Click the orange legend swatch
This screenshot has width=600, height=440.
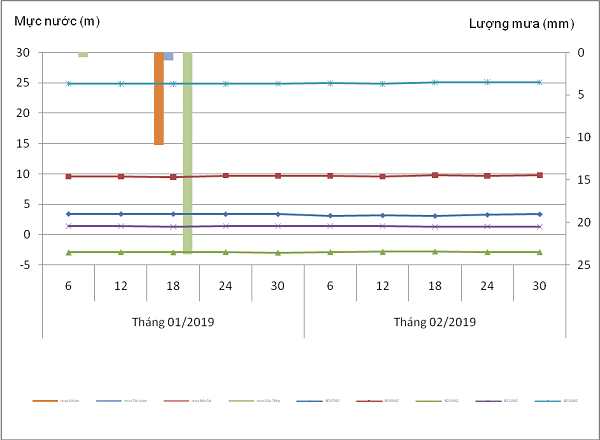click(45, 401)
